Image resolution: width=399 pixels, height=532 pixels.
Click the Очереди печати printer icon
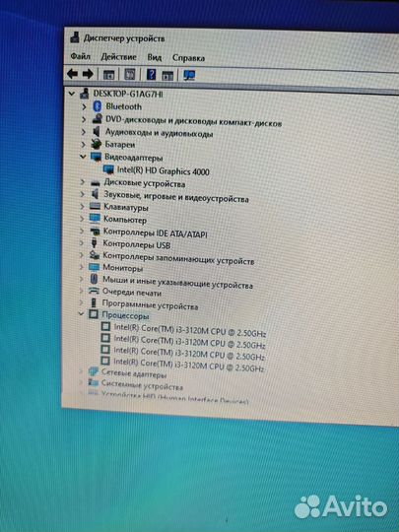point(94,291)
